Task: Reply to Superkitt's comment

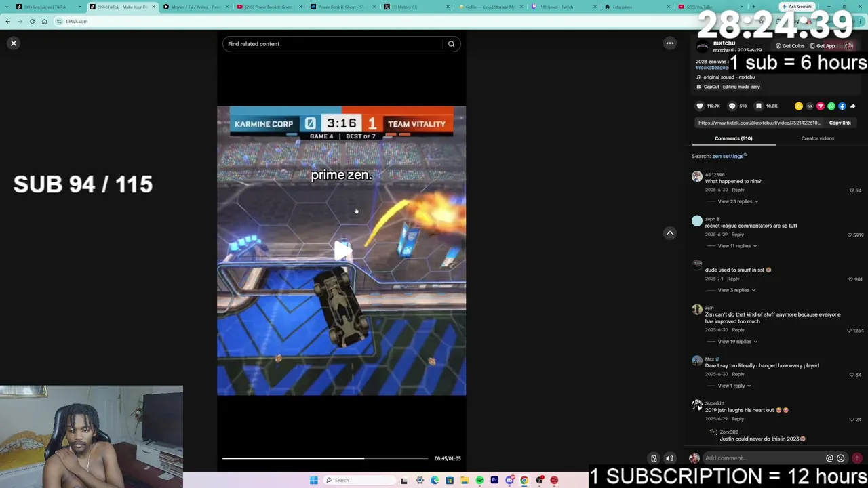Action: coord(738,419)
